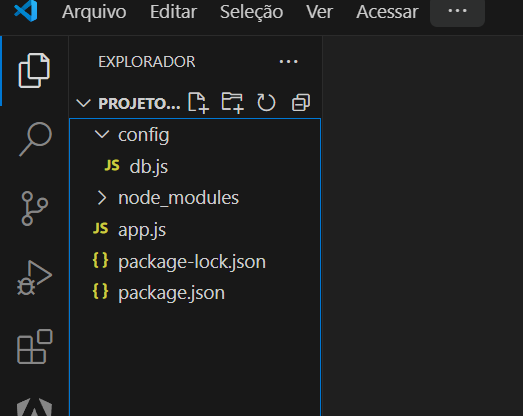Open the Ver menu
523x416 pixels.
[x=320, y=12]
